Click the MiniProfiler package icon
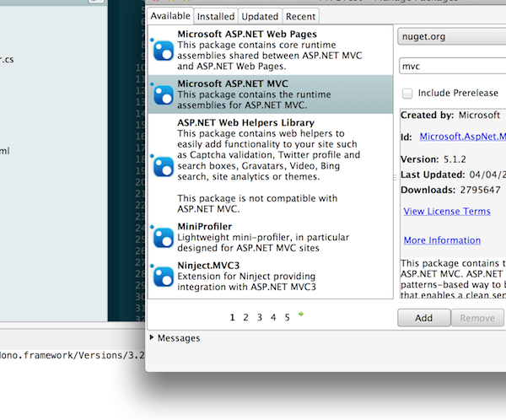 point(164,238)
